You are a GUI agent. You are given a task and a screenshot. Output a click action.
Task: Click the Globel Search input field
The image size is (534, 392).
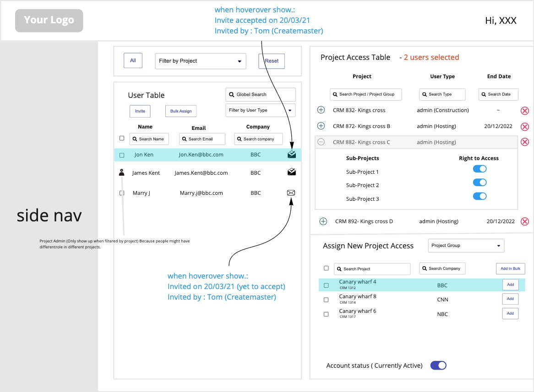261,95
